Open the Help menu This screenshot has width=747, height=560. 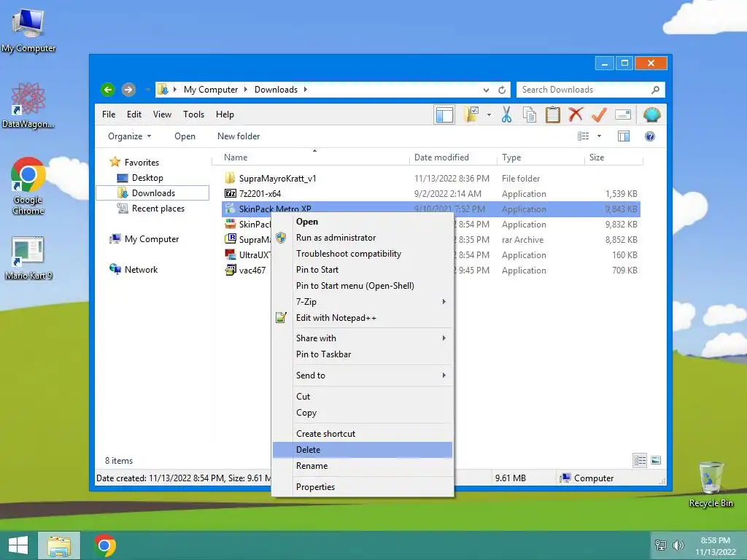click(x=225, y=114)
